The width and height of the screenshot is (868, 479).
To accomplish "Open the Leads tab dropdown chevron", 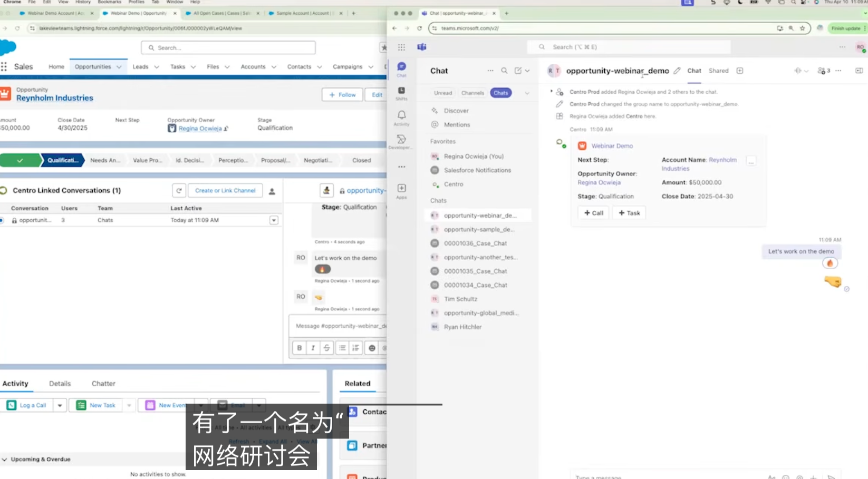I will click(x=157, y=67).
